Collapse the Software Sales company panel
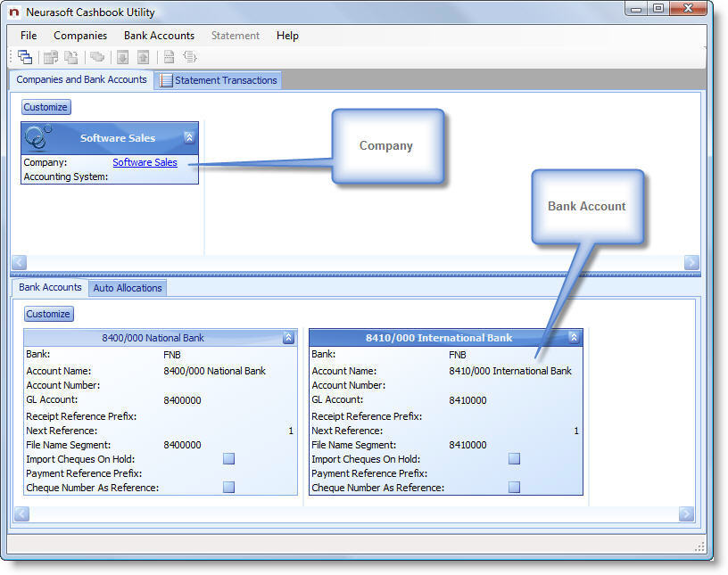 tap(189, 138)
